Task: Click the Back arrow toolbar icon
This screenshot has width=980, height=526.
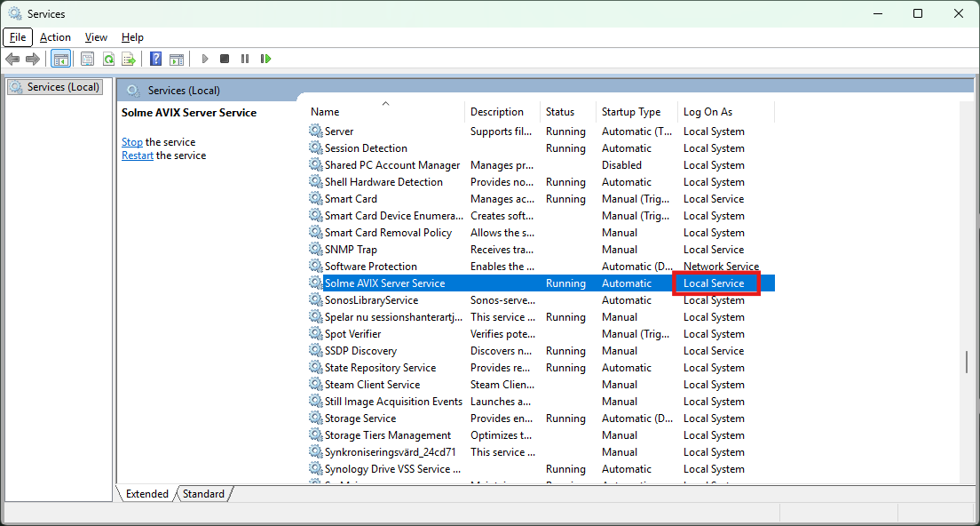Action: point(12,59)
